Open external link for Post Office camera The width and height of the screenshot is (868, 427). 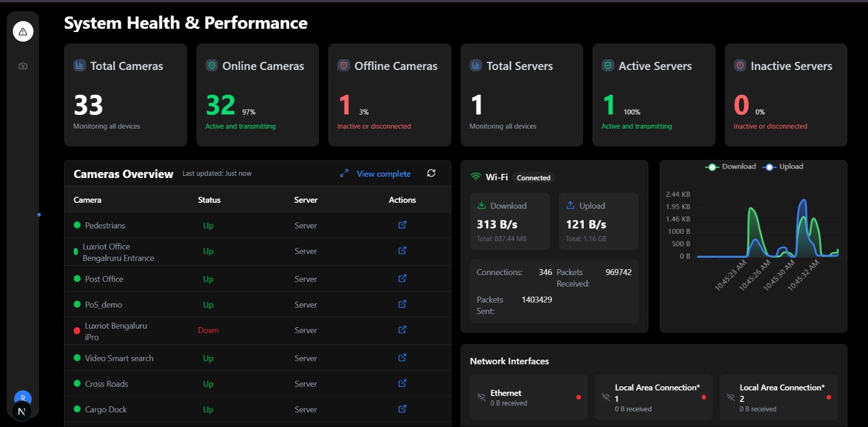(402, 279)
